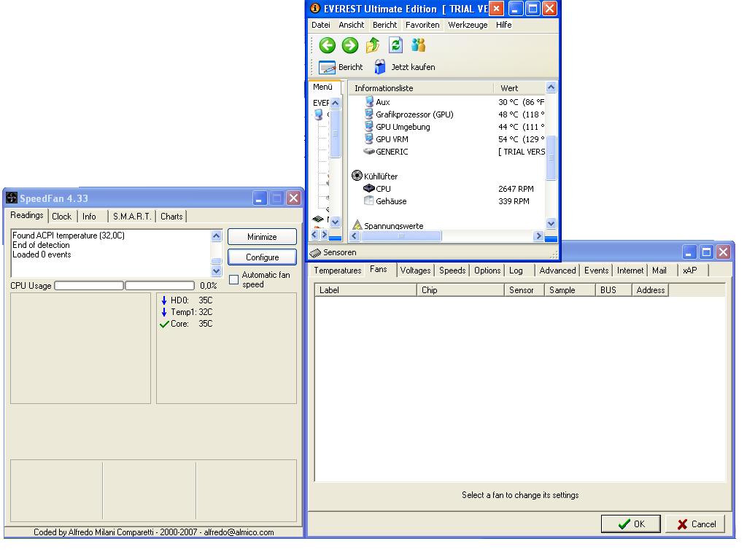Click EVEREST info list scroll down arrow
Screen dimensions: 747x560
pos(551,223)
